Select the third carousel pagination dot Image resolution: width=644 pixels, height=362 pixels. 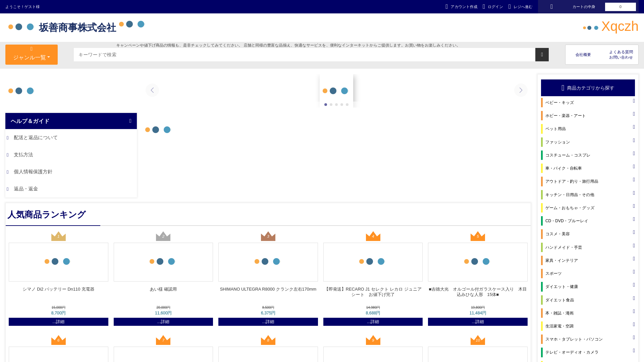[x=336, y=105]
